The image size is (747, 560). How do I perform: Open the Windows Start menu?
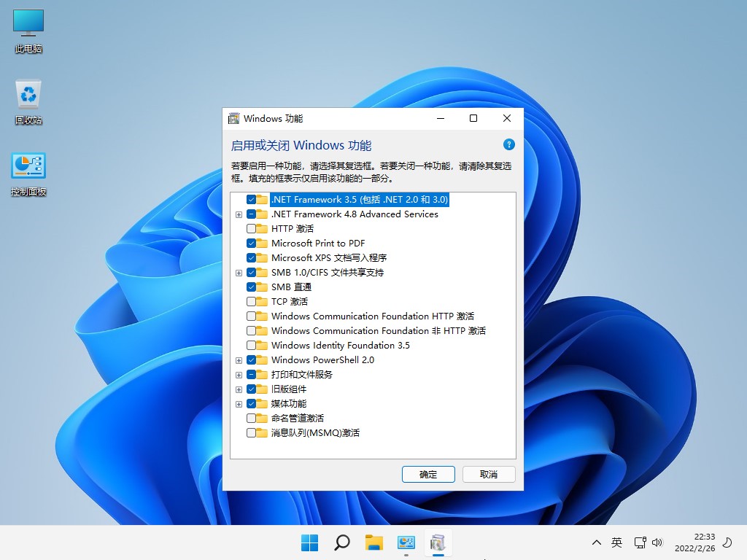coord(309,542)
